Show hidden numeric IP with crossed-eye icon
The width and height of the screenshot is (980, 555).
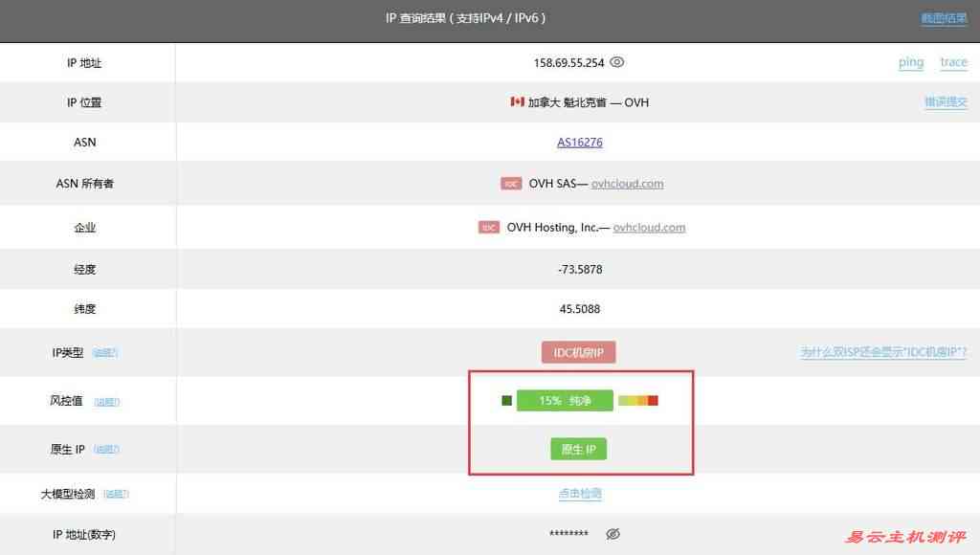tap(613, 534)
